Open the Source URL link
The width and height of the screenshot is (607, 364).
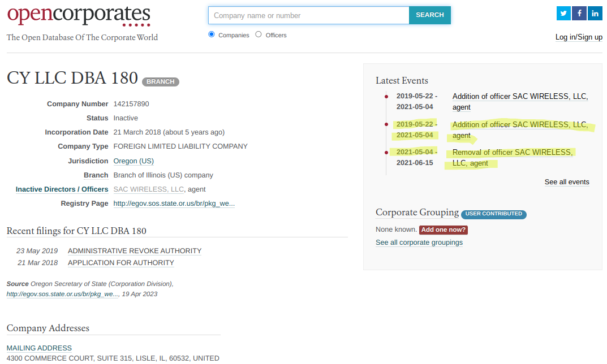tap(62, 294)
